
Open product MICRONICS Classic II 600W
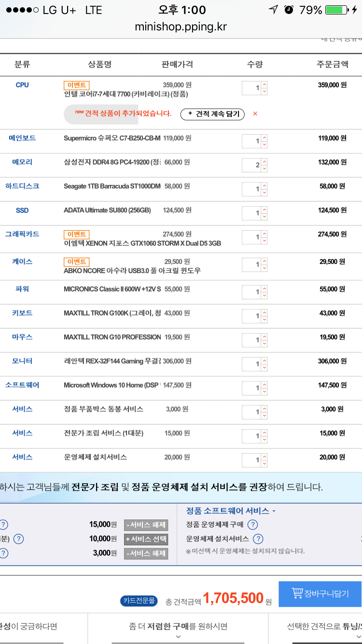112,289
